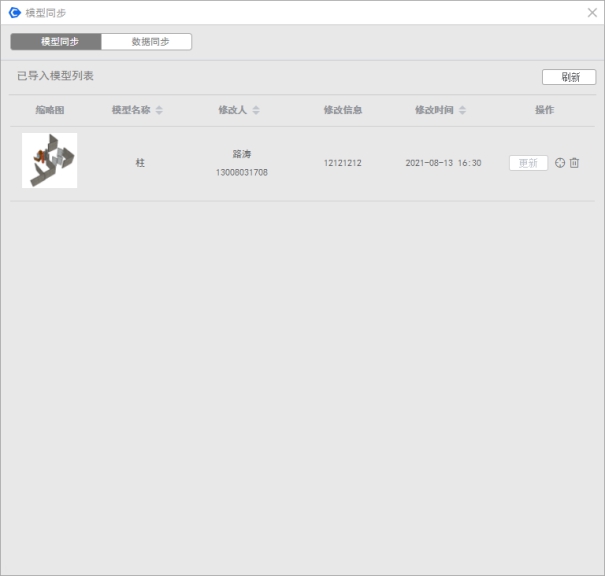The width and height of the screenshot is (605, 577).
Task: Switch to the 模型同步 tab
Action: pyautogui.click(x=56, y=42)
